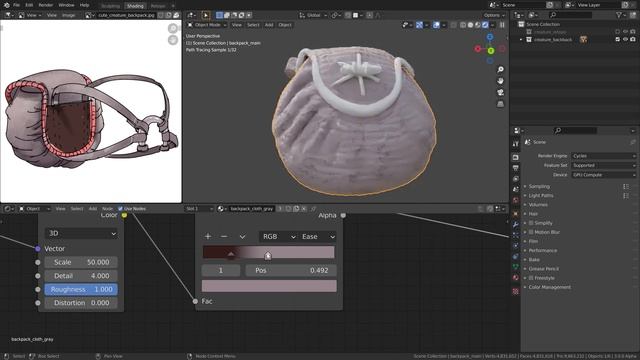Toggle Use Nodes checkbox
This screenshot has height=360, width=640.
[120, 209]
